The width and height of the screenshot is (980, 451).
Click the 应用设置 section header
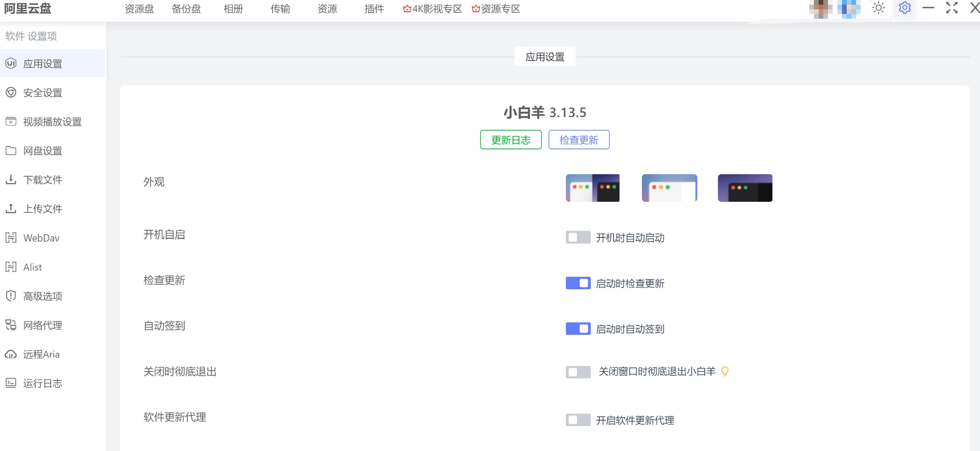click(545, 57)
